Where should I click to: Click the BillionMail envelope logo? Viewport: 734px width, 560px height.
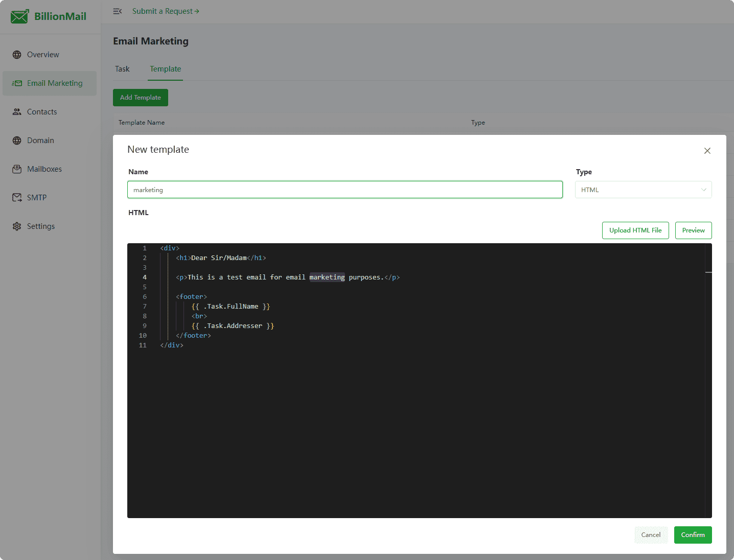tap(19, 16)
